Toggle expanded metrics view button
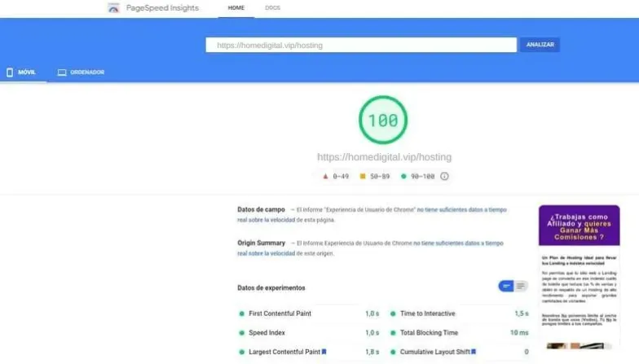The height and width of the screenshot is (364, 639). tap(521, 287)
